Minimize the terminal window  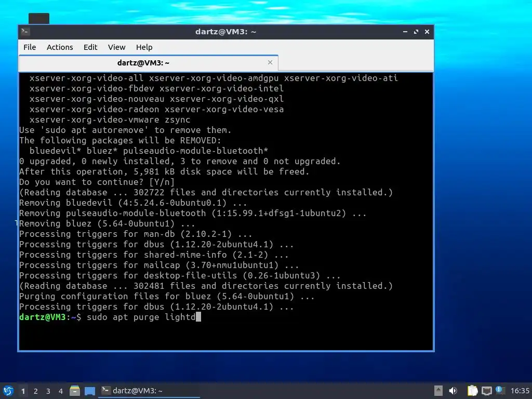[x=405, y=32]
